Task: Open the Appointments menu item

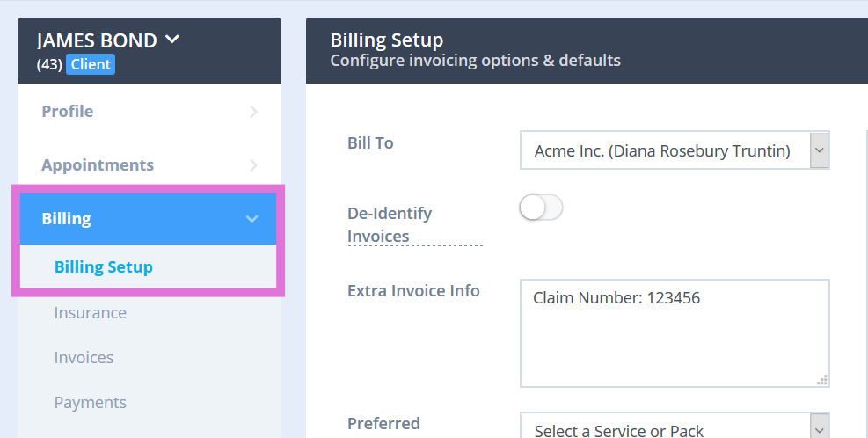Action: click(x=98, y=165)
